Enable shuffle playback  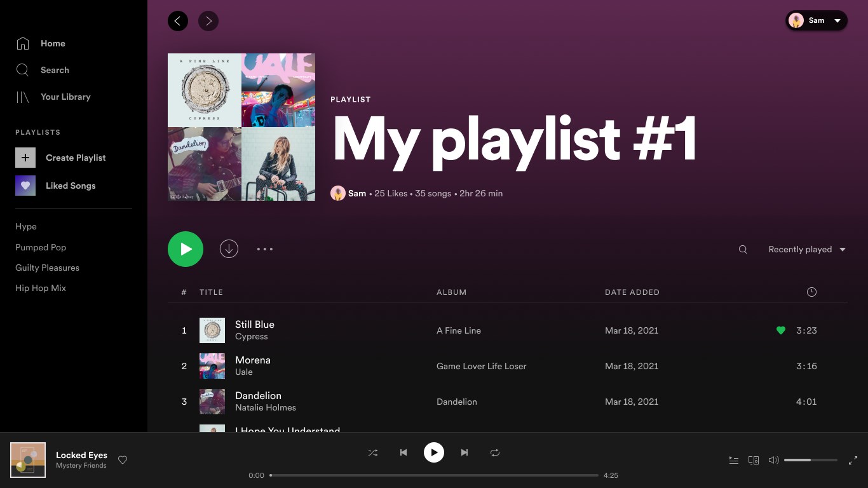pyautogui.click(x=373, y=452)
